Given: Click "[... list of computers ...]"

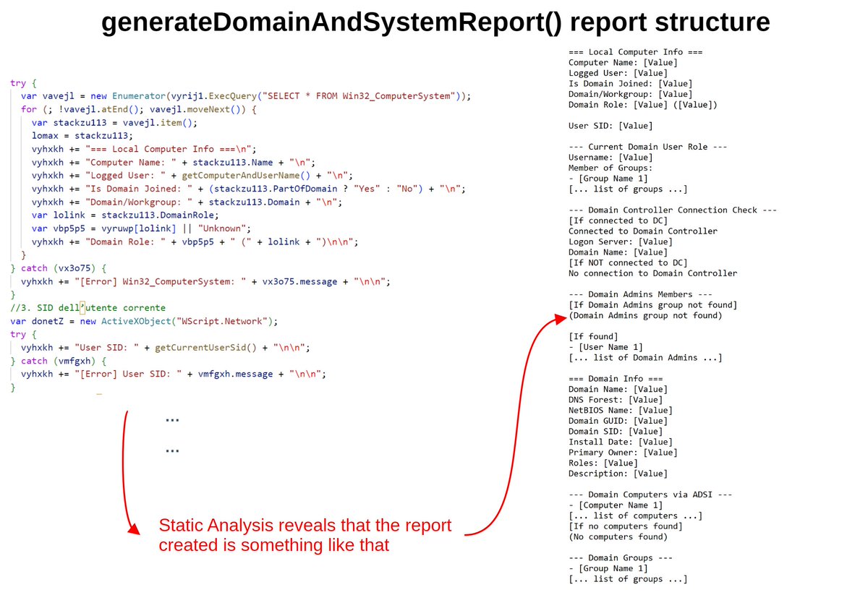Looking at the screenshot, I should point(635,515).
